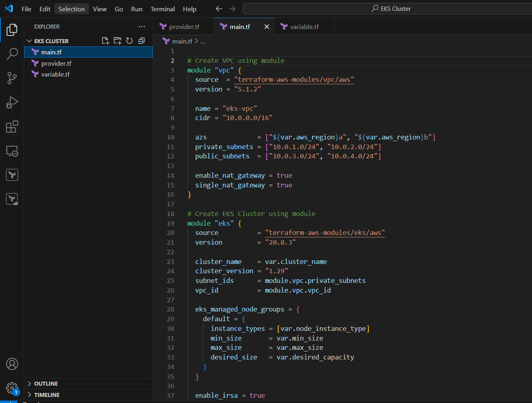
Task: Click var.desired_capacity reference
Action: [x=315, y=357]
